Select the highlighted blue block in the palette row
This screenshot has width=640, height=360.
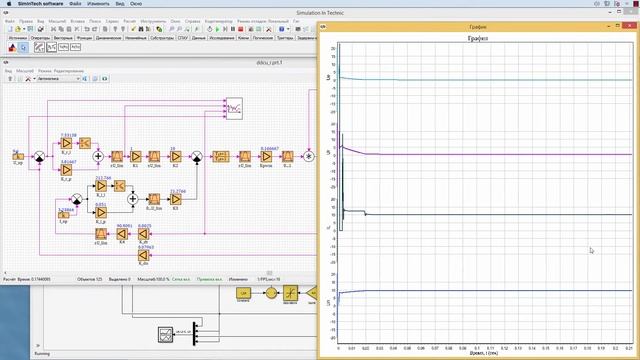23,47
